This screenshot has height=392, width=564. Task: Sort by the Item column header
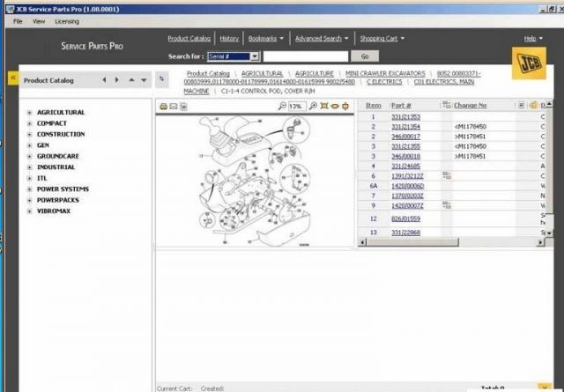[373, 106]
